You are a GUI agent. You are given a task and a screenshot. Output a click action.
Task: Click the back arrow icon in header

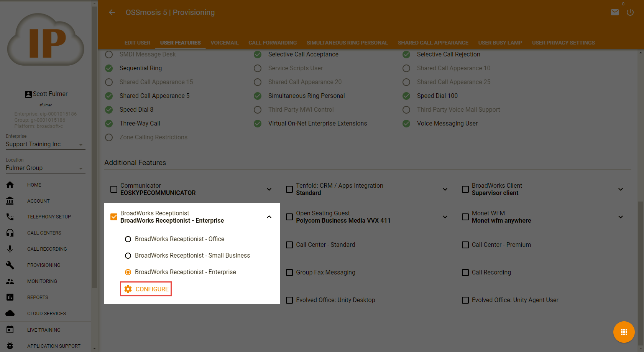112,12
